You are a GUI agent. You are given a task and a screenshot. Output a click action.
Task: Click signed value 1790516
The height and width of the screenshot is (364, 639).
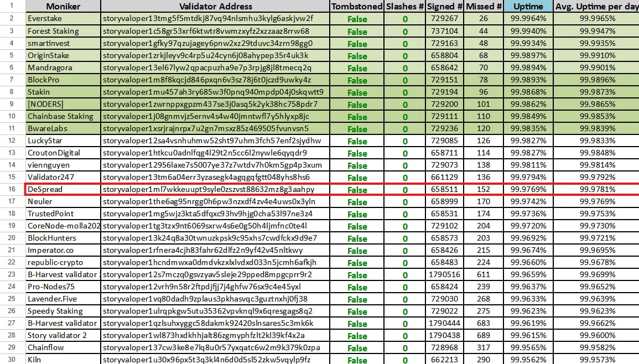445,275
